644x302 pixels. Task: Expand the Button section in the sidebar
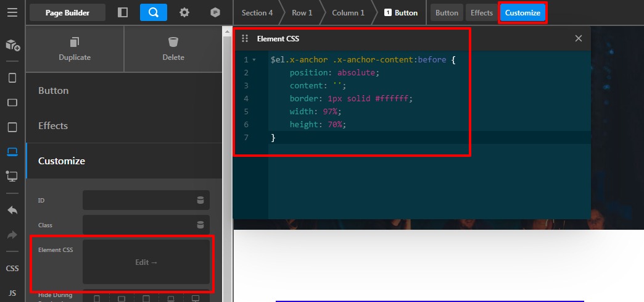pyautogui.click(x=123, y=91)
